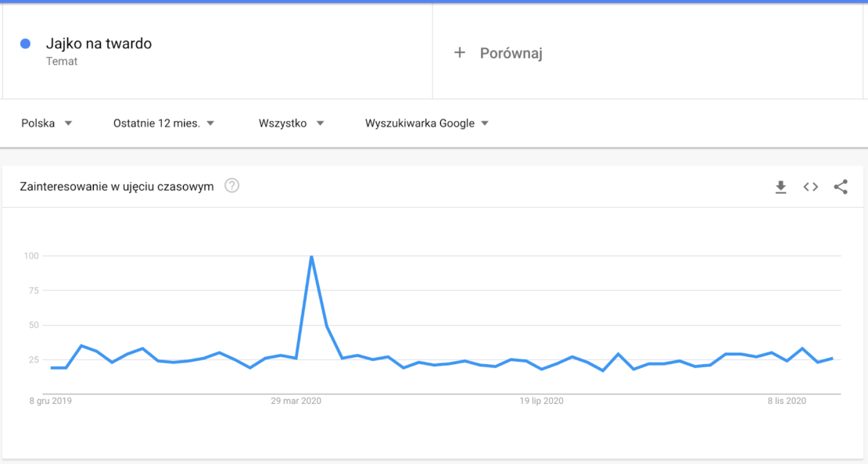Click the Wszystko filter caret
This screenshot has width=868, height=464.
(x=320, y=123)
